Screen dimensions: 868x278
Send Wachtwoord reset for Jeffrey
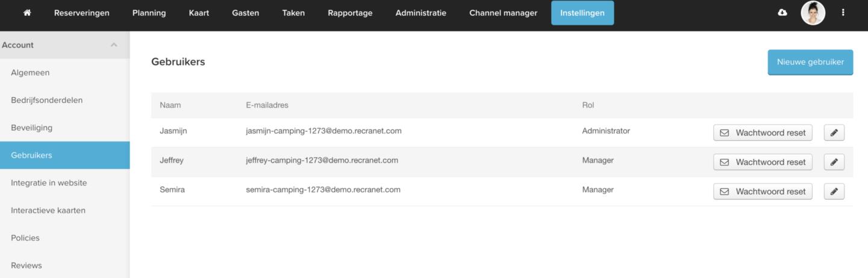763,162
